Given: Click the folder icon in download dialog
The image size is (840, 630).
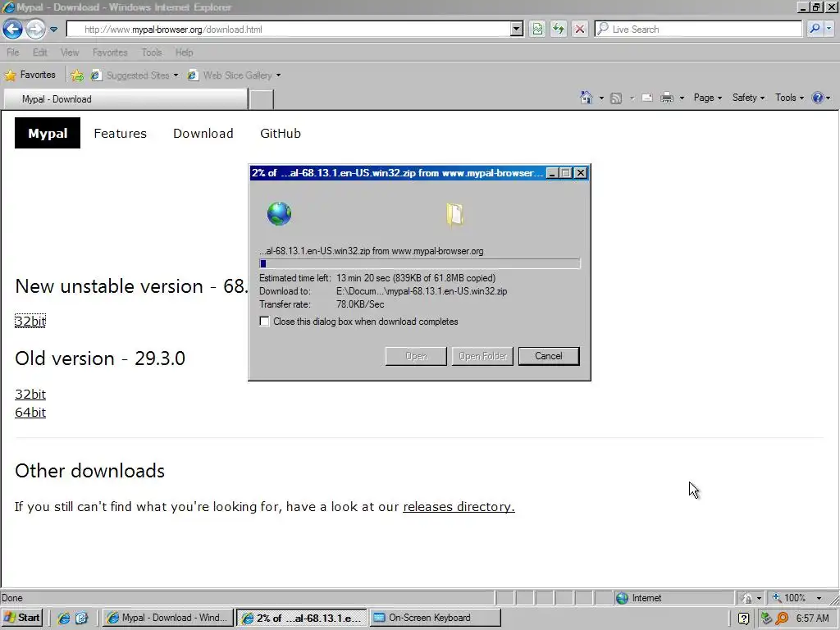Looking at the screenshot, I should (x=454, y=214).
